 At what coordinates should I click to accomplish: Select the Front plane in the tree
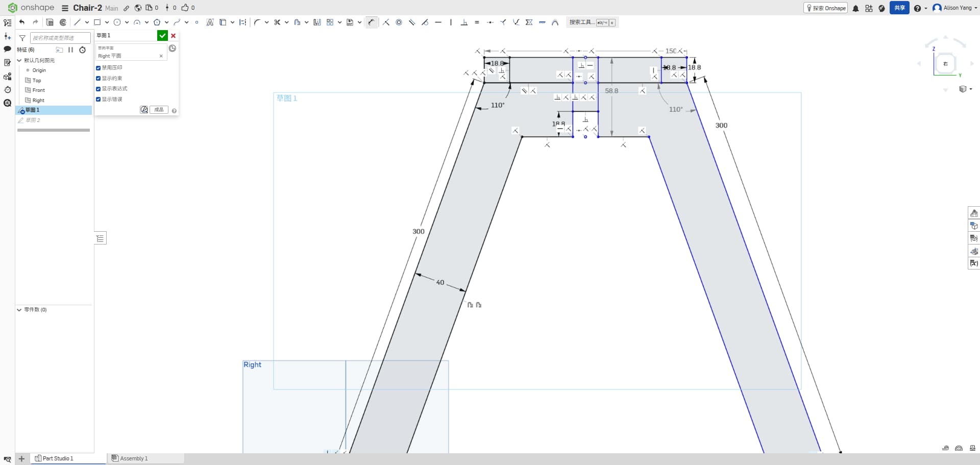(38, 90)
